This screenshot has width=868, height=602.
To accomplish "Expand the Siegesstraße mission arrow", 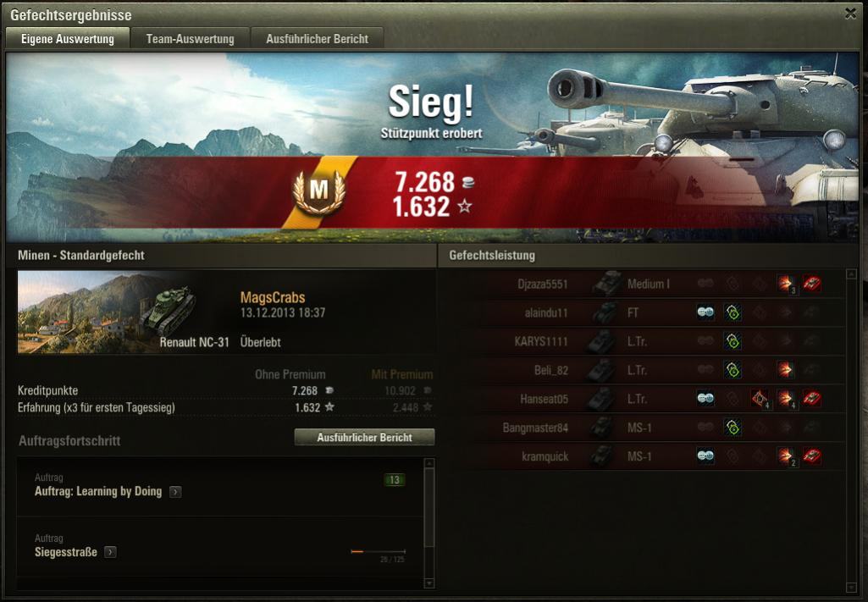I will coord(111,552).
